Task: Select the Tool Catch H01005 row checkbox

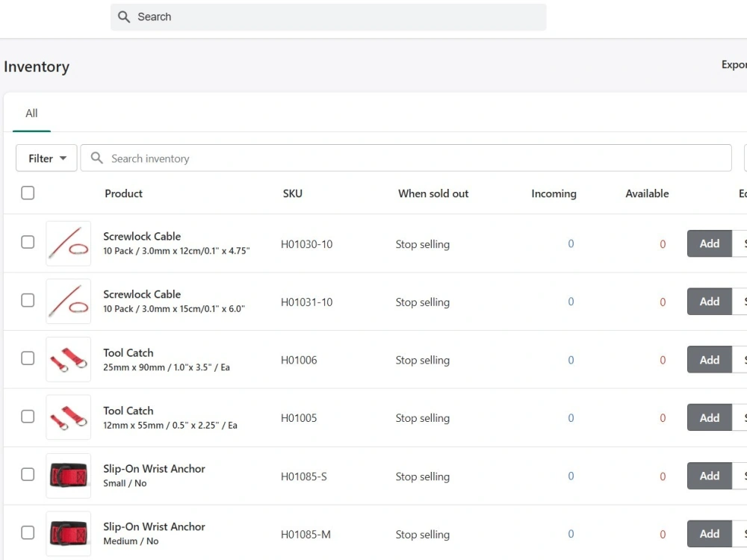Action: pos(28,416)
